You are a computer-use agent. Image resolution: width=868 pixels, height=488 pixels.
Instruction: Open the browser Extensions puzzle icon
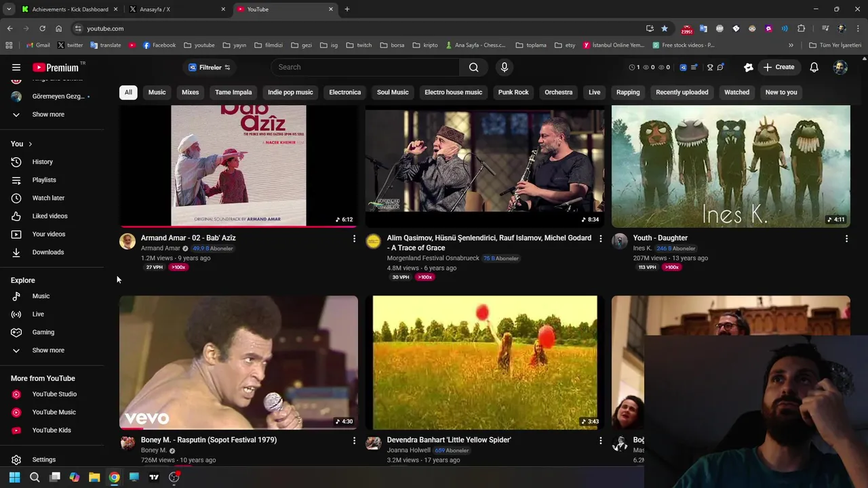coord(801,28)
